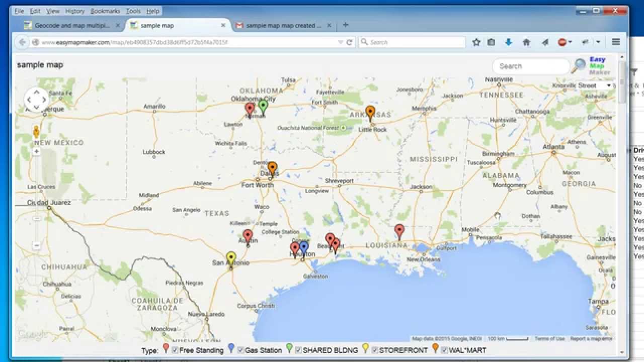Click the red ad-blocker icon
This screenshot has height=362, width=644.
(x=562, y=42)
